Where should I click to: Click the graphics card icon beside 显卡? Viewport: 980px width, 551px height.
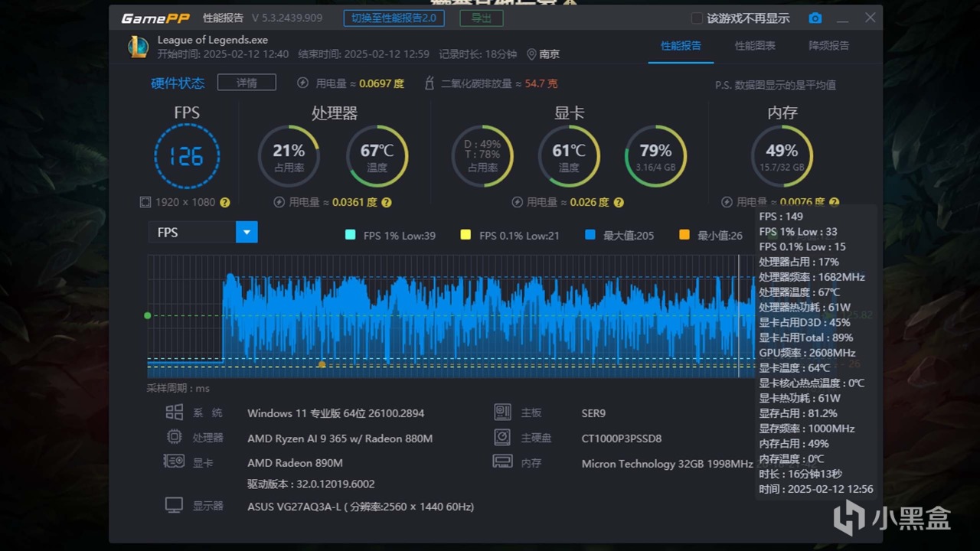174,461
